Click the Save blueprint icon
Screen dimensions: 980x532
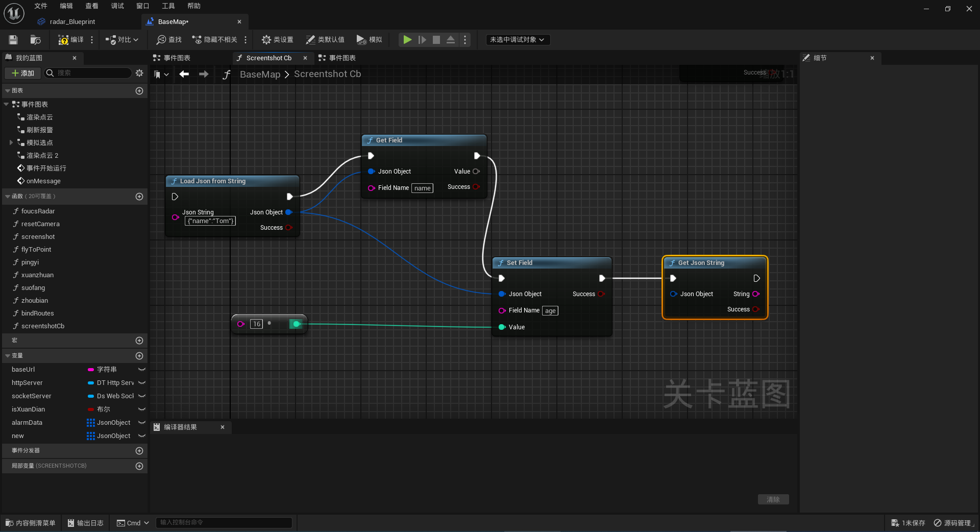click(13, 40)
